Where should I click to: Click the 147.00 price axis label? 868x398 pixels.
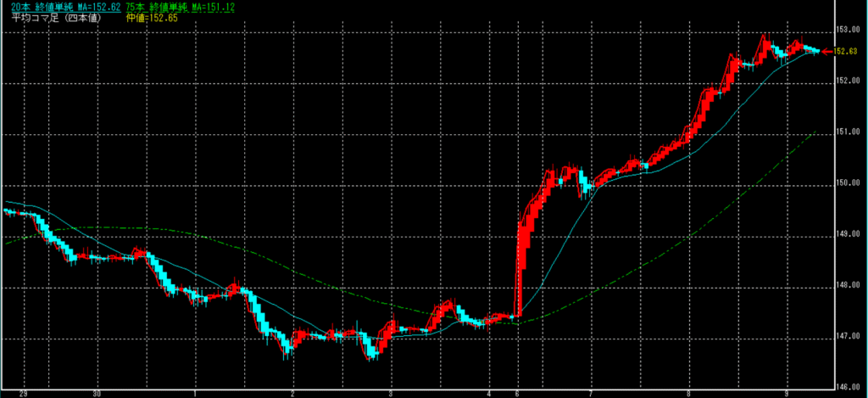[x=845, y=338]
